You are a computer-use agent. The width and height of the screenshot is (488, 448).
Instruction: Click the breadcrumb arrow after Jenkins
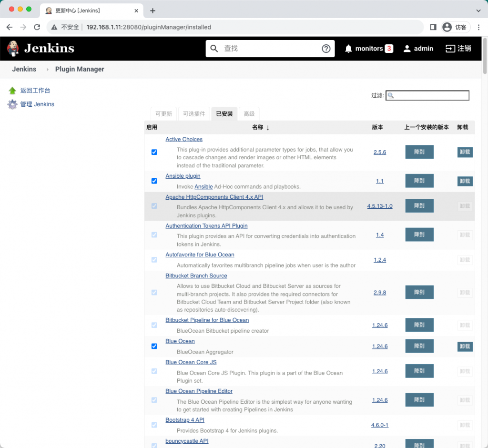pos(47,70)
